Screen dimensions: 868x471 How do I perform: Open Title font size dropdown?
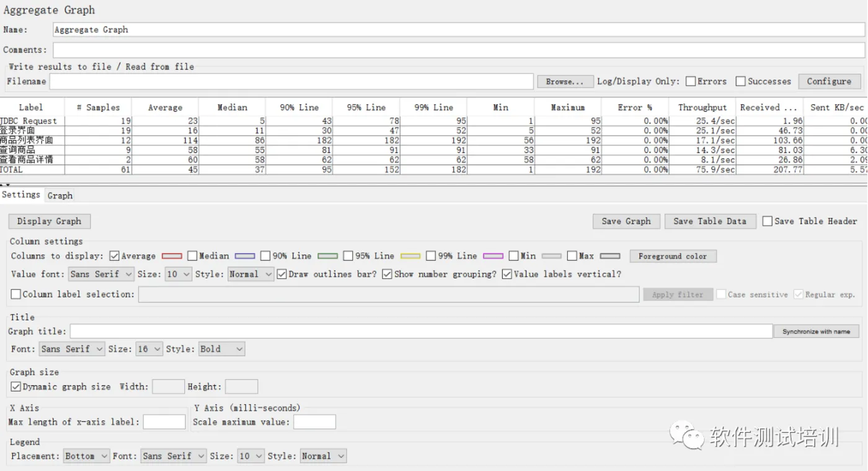point(149,349)
